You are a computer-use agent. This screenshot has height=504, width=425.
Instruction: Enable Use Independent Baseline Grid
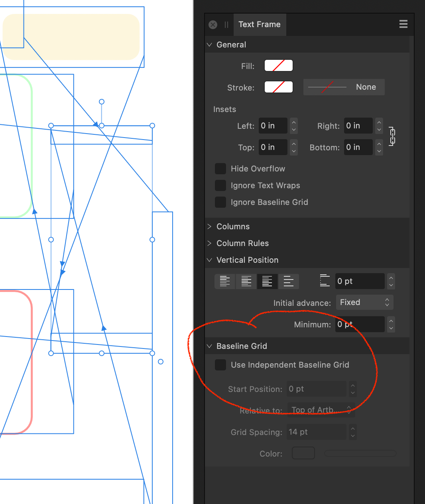click(220, 365)
